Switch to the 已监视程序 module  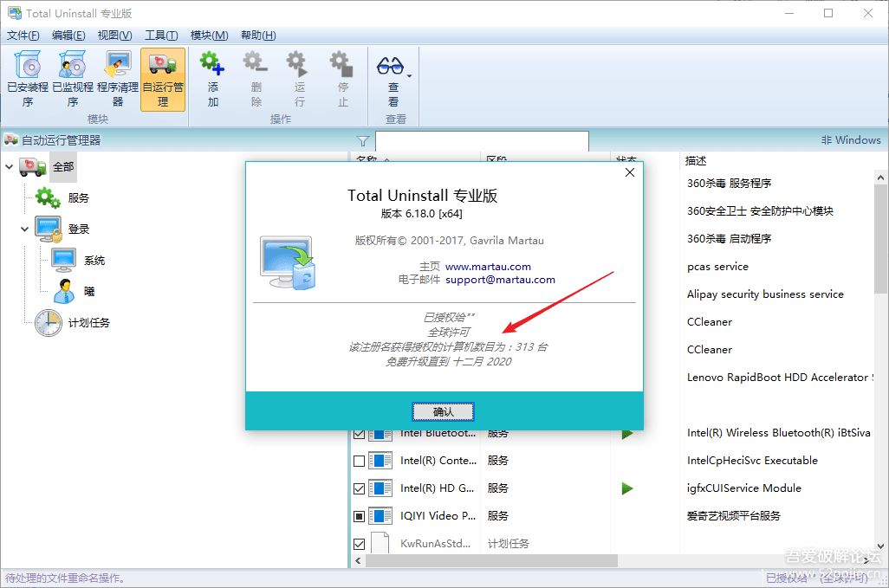click(x=73, y=80)
